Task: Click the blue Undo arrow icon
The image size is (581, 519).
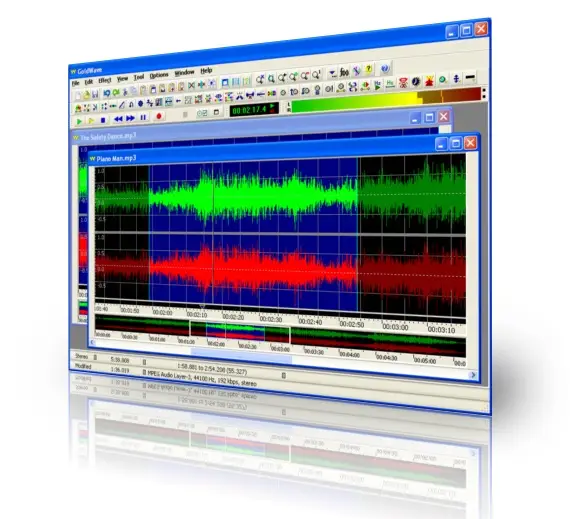Action: tap(107, 93)
